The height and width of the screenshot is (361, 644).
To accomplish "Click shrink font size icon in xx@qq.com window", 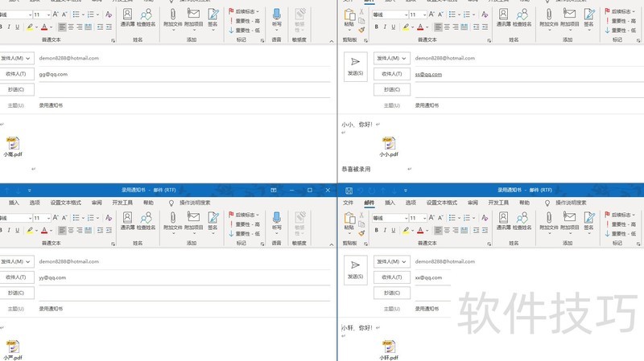I will pos(440,218).
